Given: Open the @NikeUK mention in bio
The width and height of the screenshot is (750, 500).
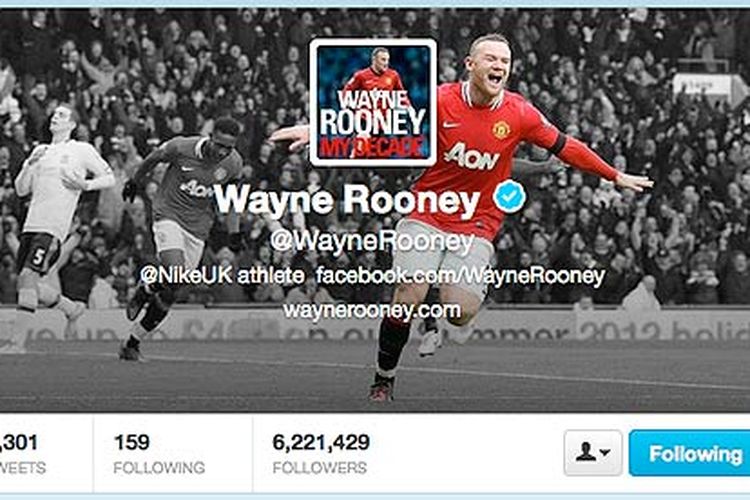Looking at the screenshot, I should tap(186, 276).
